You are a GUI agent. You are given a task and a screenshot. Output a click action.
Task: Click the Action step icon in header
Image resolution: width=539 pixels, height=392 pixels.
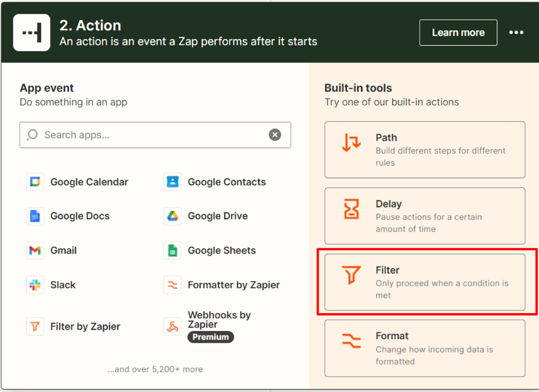coord(31,33)
